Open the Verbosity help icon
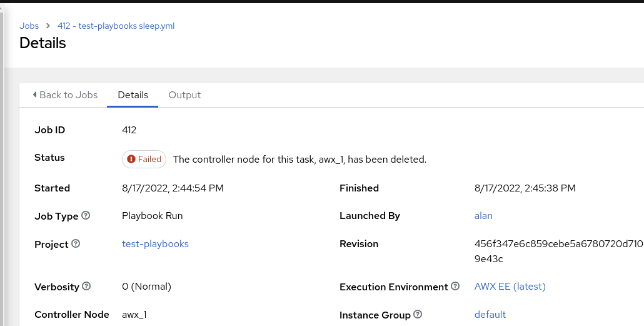Viewport: 644px width, 326px height. pyautogui.click(x=86, y=286)
